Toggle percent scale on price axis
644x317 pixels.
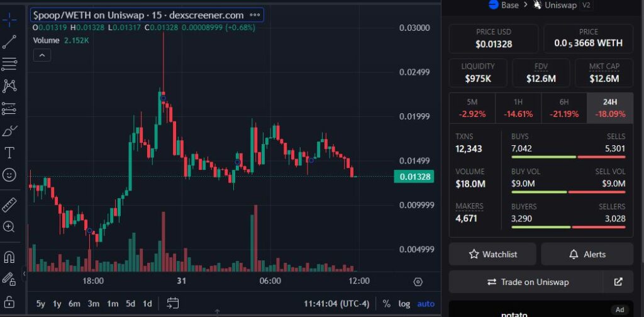click(387, 304)
